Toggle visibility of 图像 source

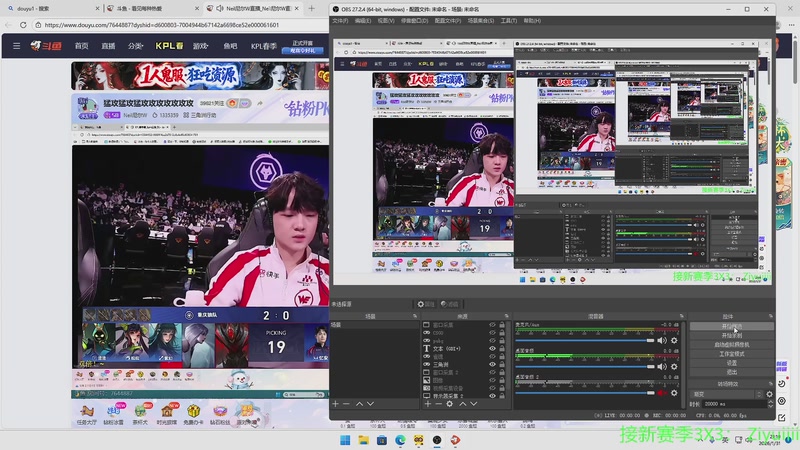point(492,380)
